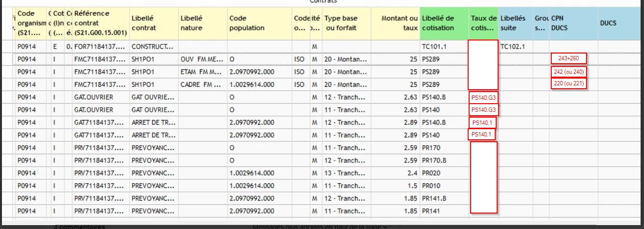Screen dimensions: 644x229
Task: Click the 2.4 amount in the PR020 row
Action: [396, 173]
